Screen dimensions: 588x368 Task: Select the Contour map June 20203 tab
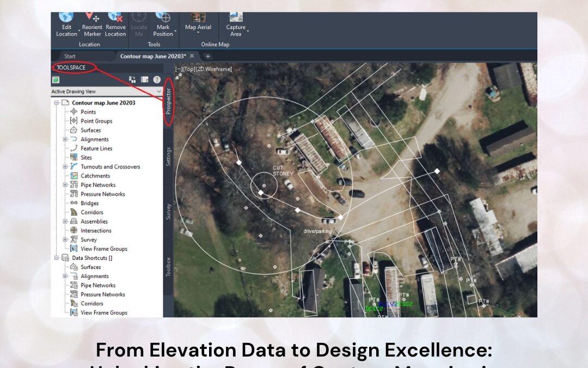click(153, 56)
